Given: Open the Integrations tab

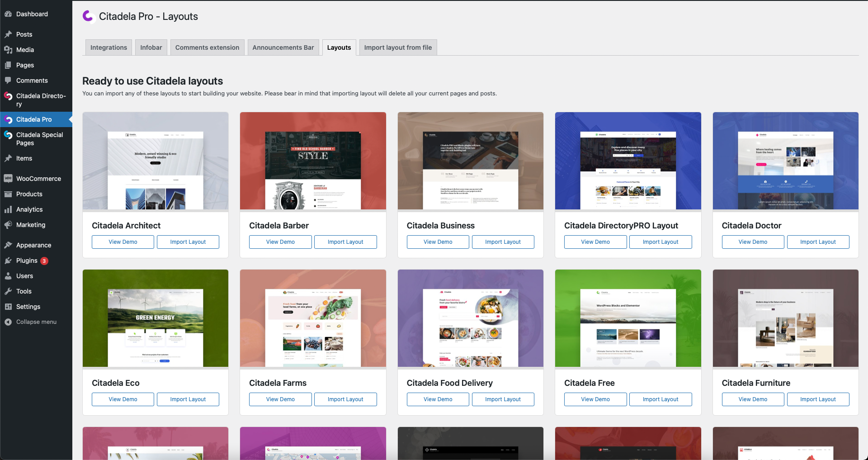Looking at the screenshot, I should click(x=108, y=47).
